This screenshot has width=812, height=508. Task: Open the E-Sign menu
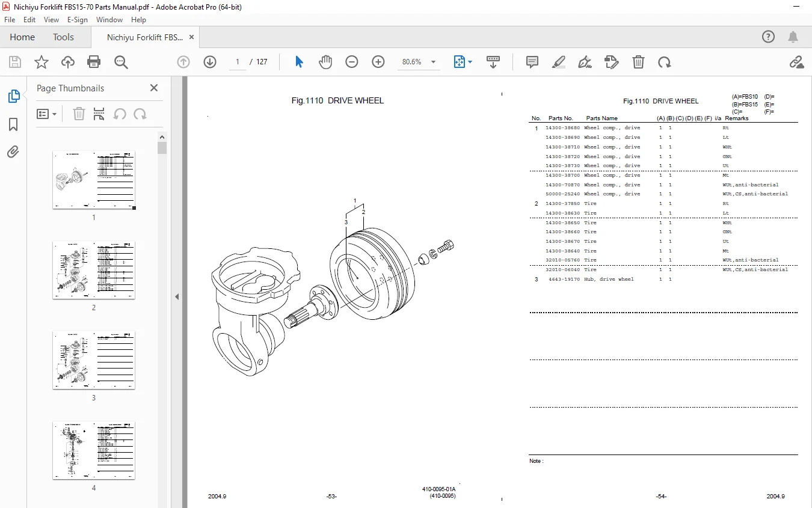(x=78, y=19)
